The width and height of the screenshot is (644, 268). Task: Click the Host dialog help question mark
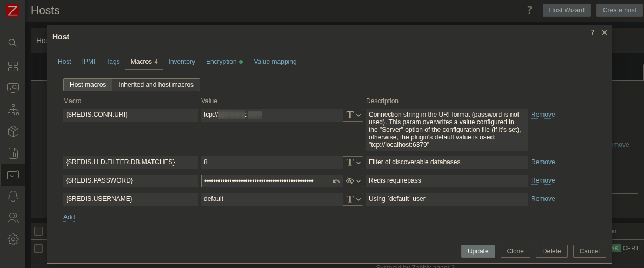592,32
